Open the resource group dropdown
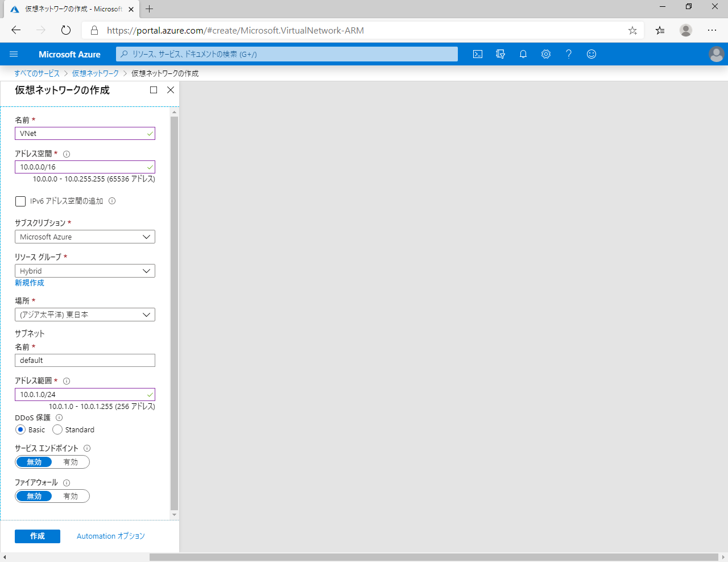 coord(85,271)
